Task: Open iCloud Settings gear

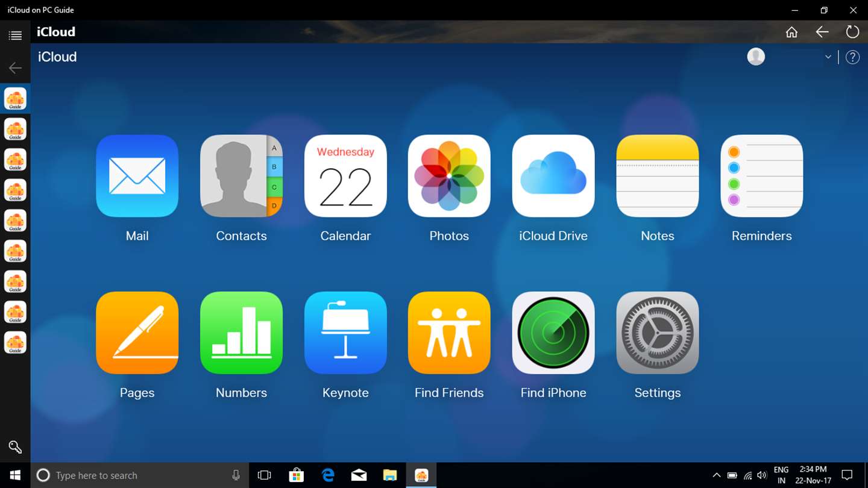Action: click(658, 333)
